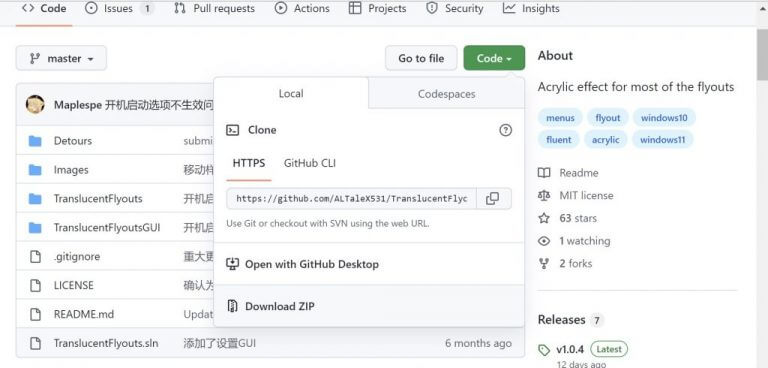768x368 pixels.
Task: Click the scales icon beside MIT license
Action: pyautogui.click(x=544, y=196)
